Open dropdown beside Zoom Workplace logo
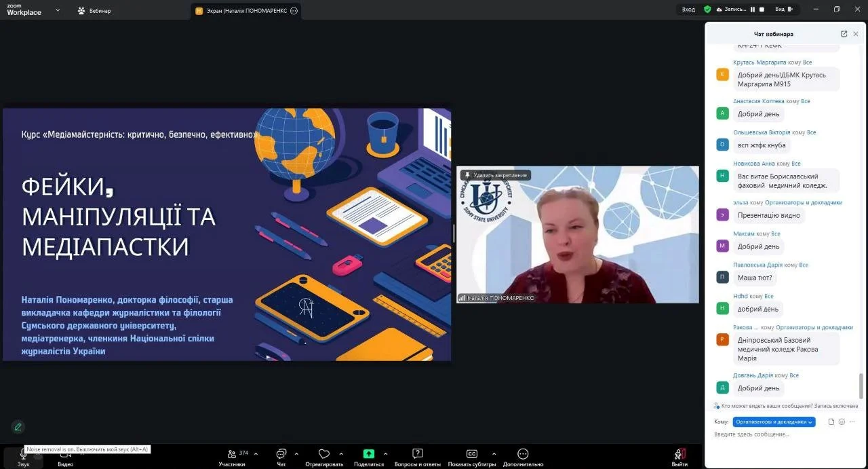This screenshot has height=469, width=868. click(58, 10)
